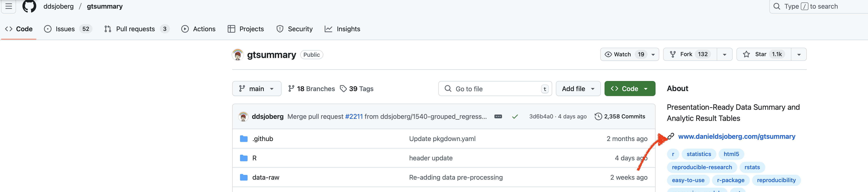The height and width of the screenshot is (192, 868).
Task: Select the reproducibility topic tag
Action: pos(776,180)
